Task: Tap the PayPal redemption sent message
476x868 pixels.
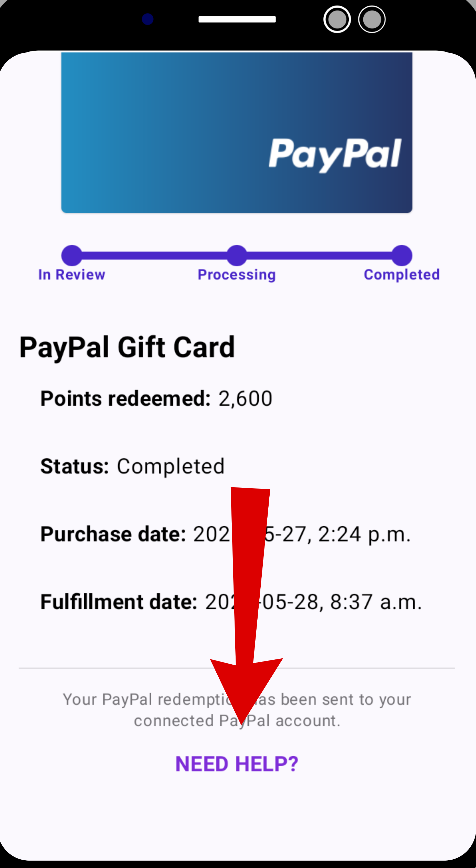Action: coord(237,710)
